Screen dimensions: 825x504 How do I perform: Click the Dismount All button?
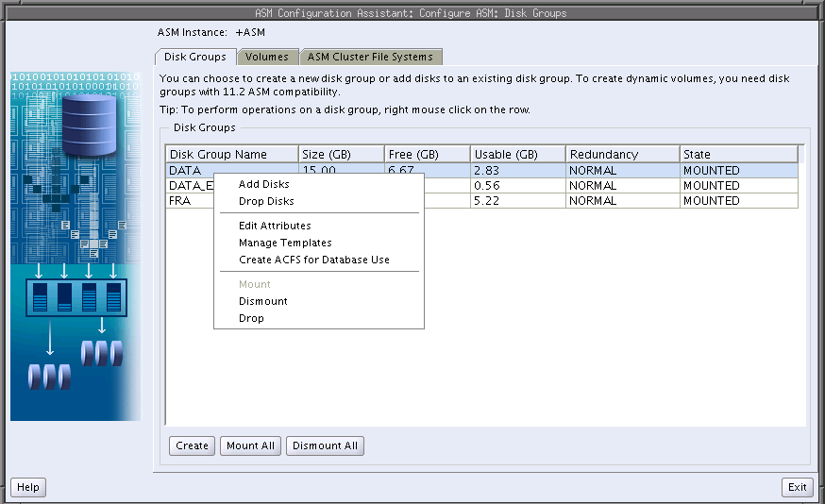pyautogui.click(x=325, y=445)
